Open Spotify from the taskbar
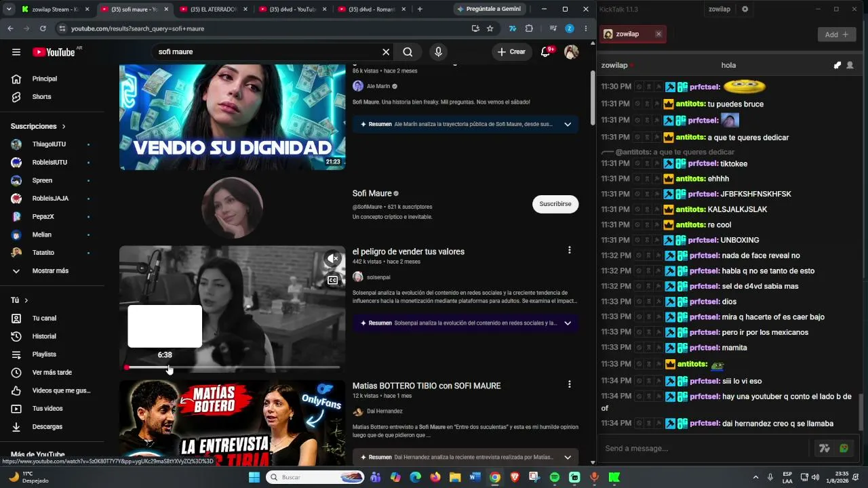Image resolution: width=868 pixels, height=488 pixels. (x=555, y=477)
